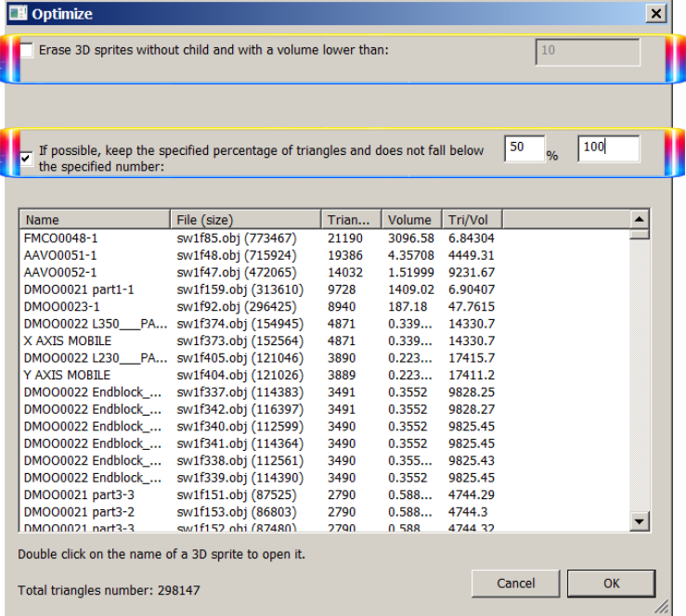686x616 pixels.
Task: Click file sw1f373.obj (152564)
Action: pyautogui.click(x=240, y=340)
